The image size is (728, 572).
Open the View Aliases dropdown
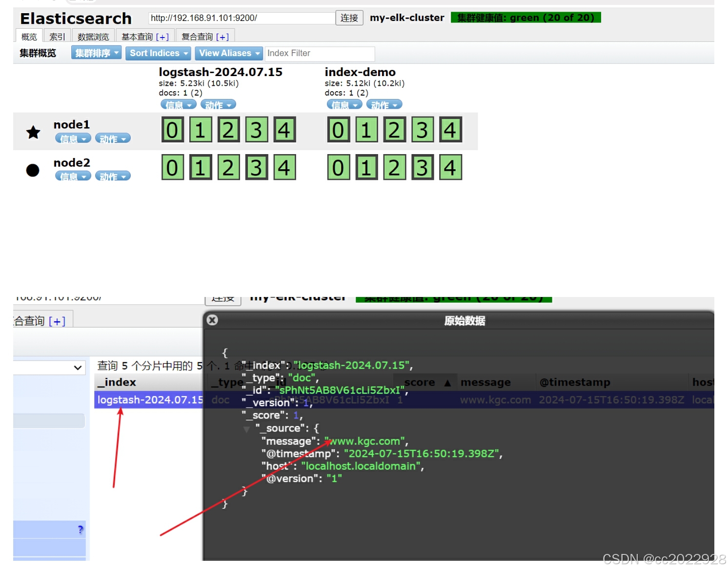tap(228, 53)
